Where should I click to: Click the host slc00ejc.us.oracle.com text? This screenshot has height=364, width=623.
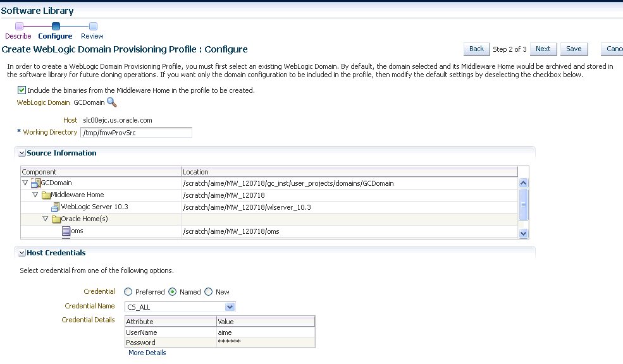click(118, 120)
